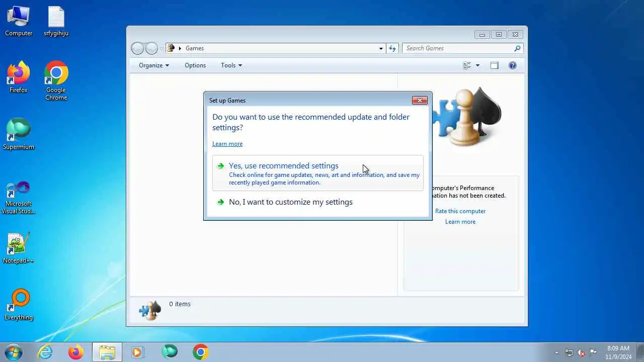Show hidden tray icons

[556, 352]
